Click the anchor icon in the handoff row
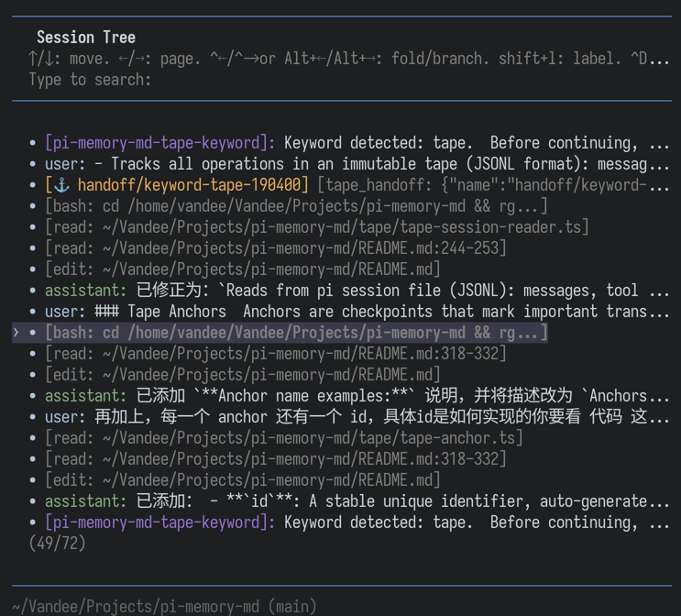Viewport: 681px width, 616px height. pos(61,185)
